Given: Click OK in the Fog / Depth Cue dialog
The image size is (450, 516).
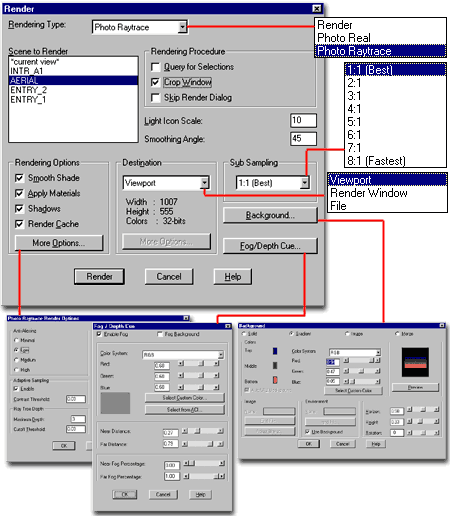Looking at the screenshot, I should [x=125, y=494].
